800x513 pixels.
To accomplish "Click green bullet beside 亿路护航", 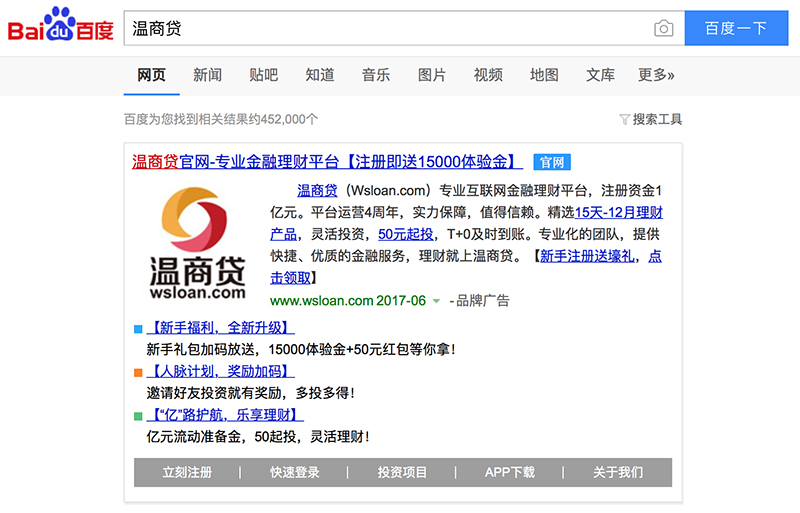I will [x=138, y=416].
